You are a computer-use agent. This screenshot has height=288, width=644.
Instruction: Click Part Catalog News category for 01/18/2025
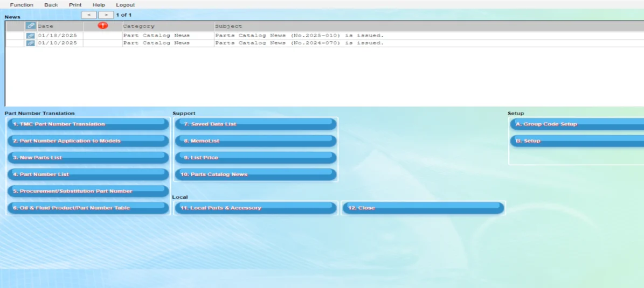pos(156,36)
